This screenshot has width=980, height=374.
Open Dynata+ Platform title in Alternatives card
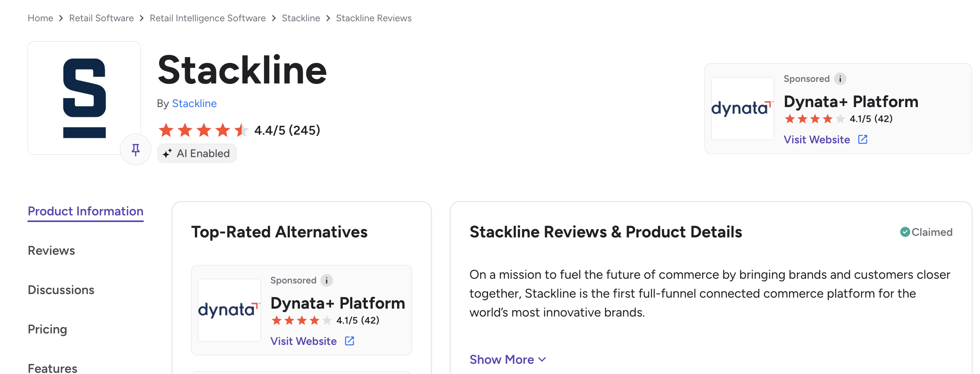click(x=338, y=303)
